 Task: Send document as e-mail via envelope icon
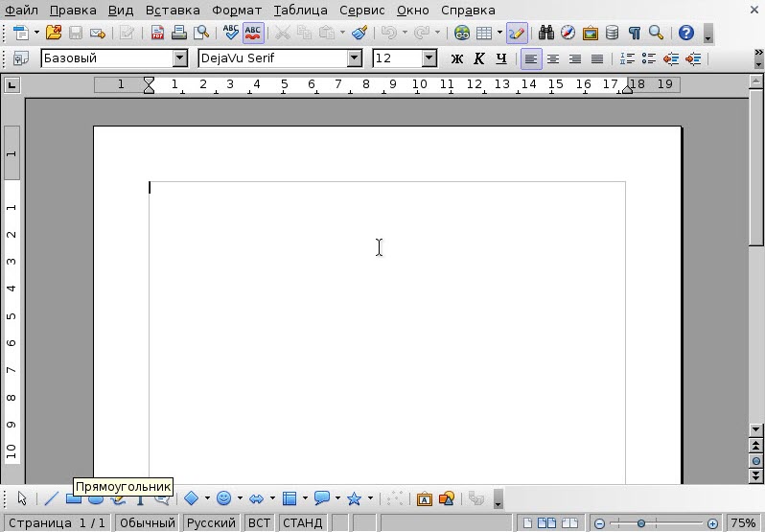(x=98, y=34)
